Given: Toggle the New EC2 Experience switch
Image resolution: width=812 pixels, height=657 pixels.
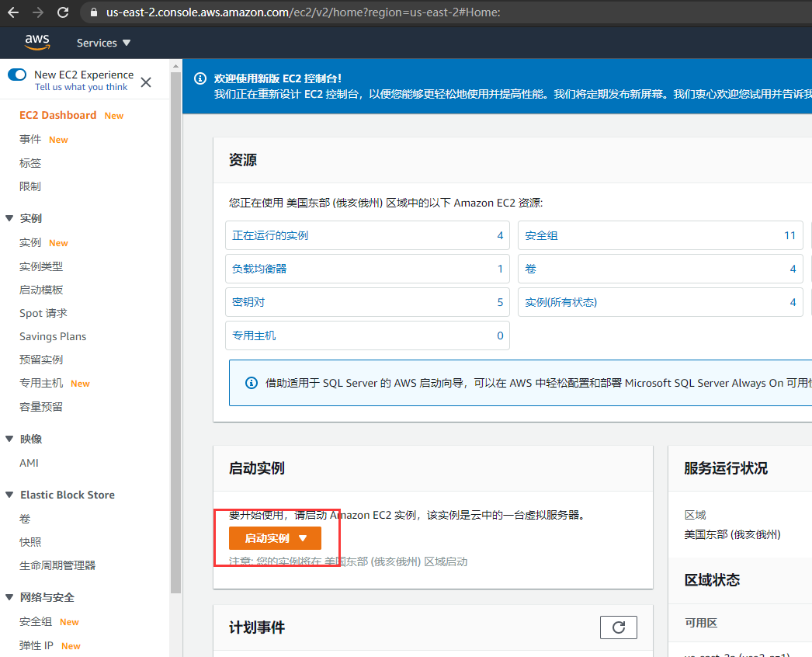Looking at the screenshot, I should coord(17,75).
